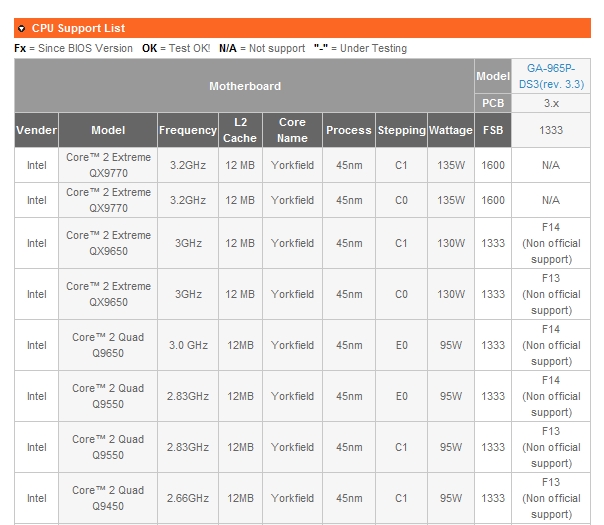Click the Motherboard header cell
The width and height of the screenshot is (604, 525).
(245, 86)
